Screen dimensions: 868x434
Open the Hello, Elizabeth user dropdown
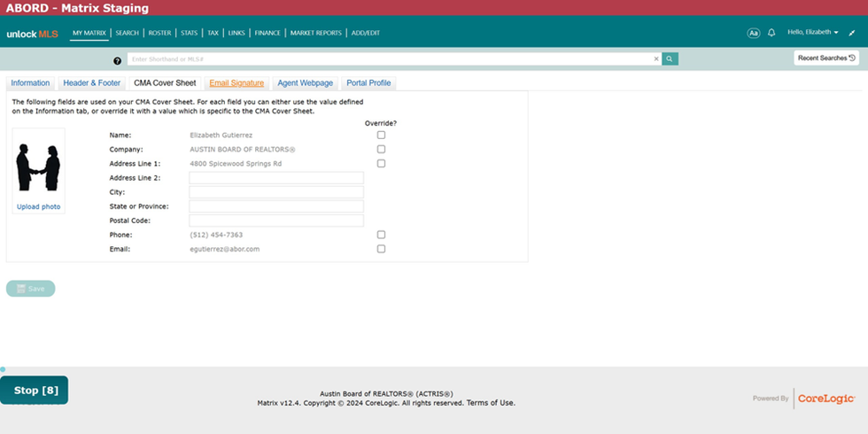pos(813,33)
